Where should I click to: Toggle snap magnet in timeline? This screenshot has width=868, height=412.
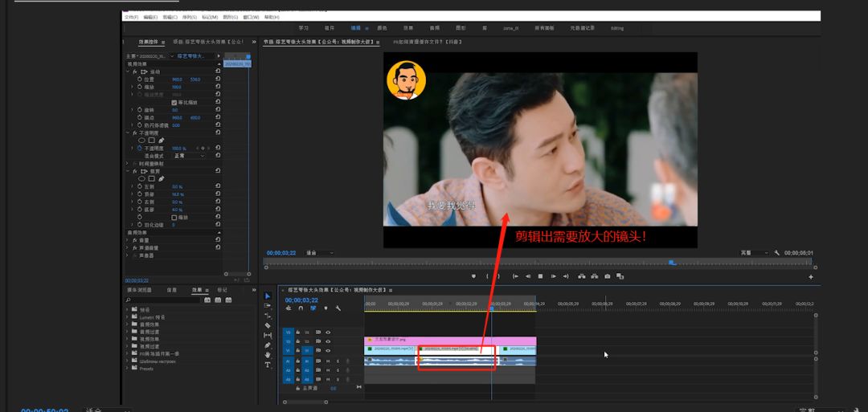pyautogui.click(x=301, y=308)
